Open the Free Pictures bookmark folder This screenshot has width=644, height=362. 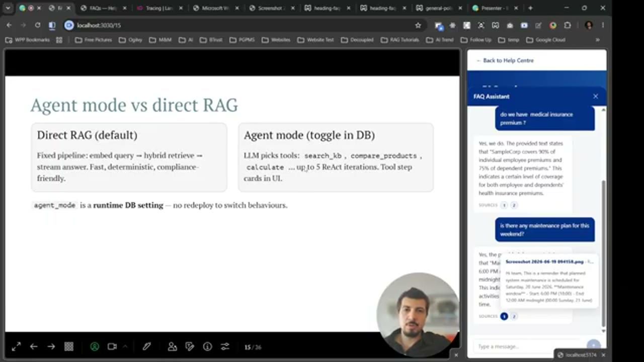[x=93, y=40]
